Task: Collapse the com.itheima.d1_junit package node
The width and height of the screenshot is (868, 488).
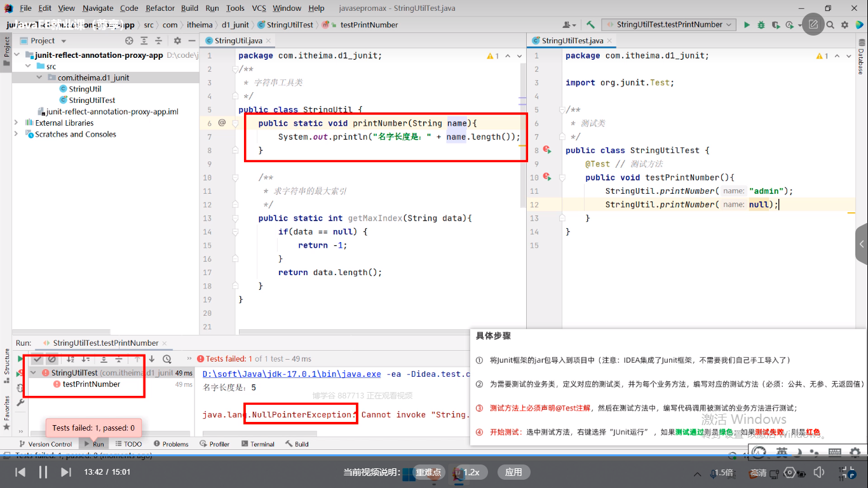Action: (x=39, y=78)
